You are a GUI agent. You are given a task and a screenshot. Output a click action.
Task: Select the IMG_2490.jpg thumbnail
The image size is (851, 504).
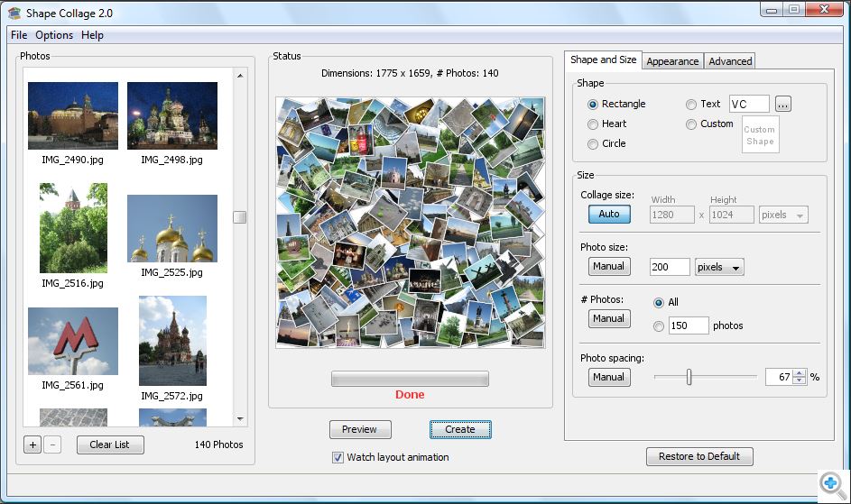pyautogui.click(x=73, y=115)
